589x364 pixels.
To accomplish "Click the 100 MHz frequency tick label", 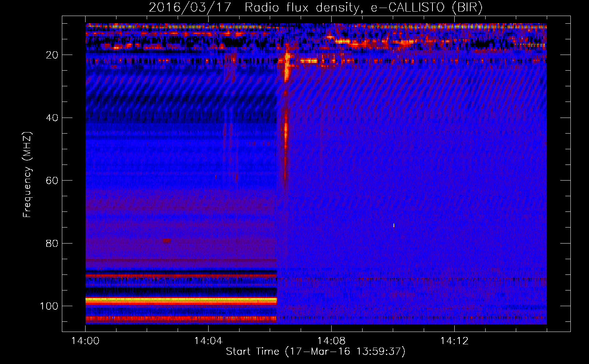I will [x=49, y=306].
